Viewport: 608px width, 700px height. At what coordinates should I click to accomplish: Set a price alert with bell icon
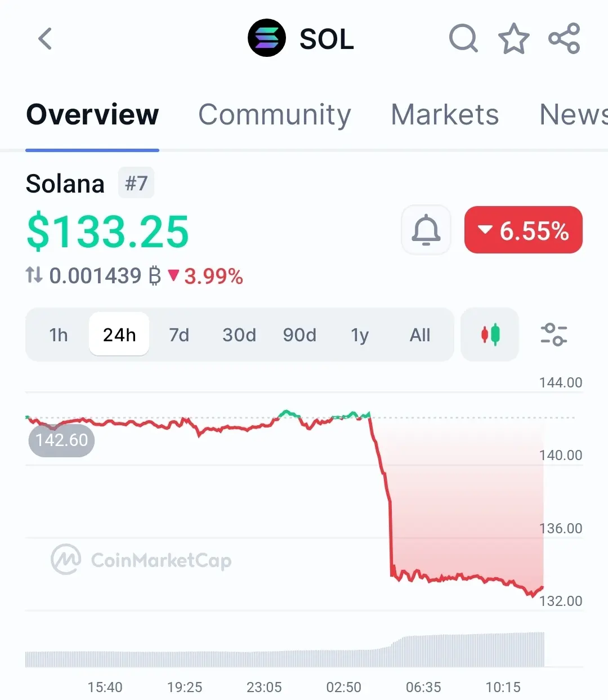point(426,230)
